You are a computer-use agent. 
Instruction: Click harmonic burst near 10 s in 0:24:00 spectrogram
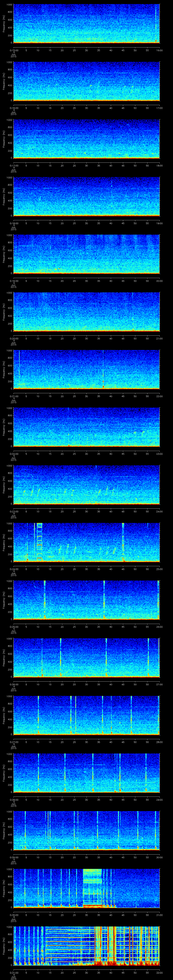pyautogui.click(x=39, y=542)
